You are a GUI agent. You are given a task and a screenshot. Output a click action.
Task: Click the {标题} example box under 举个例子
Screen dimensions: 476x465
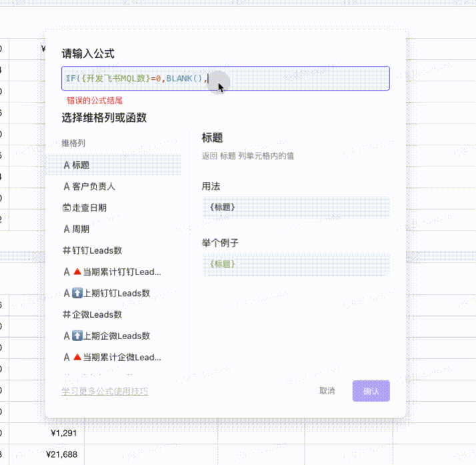pyautogui.click(x=296, y=264)
